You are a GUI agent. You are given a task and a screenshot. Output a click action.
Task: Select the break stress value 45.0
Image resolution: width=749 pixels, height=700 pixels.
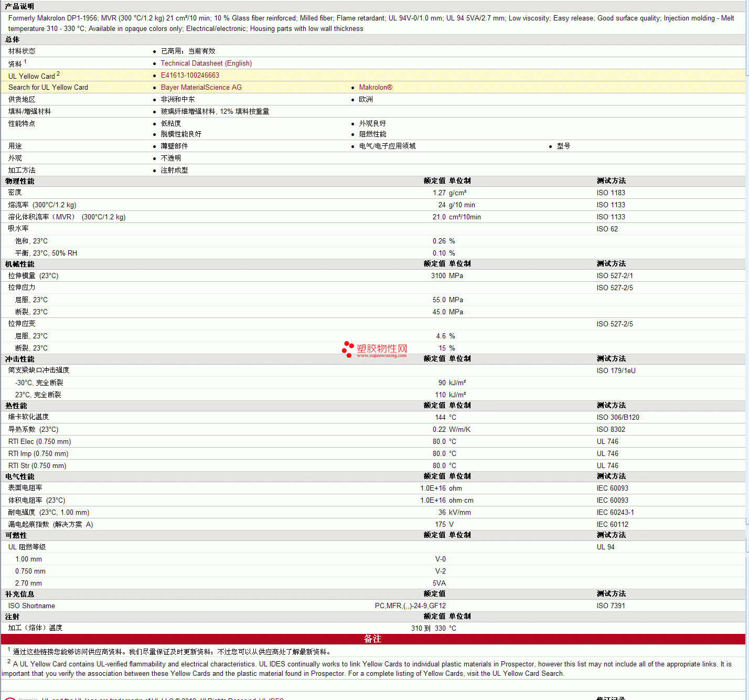439,312
